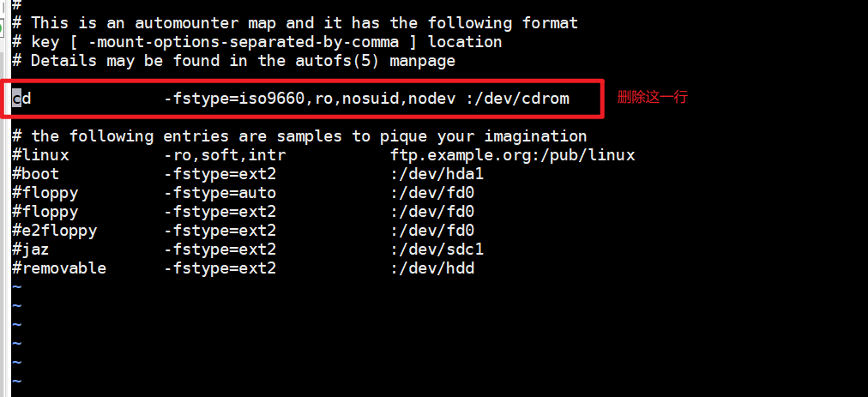The image size is (868, 397).
Task: Click the -ro,soft,intr options text
Action: click(x=225, y=155)
